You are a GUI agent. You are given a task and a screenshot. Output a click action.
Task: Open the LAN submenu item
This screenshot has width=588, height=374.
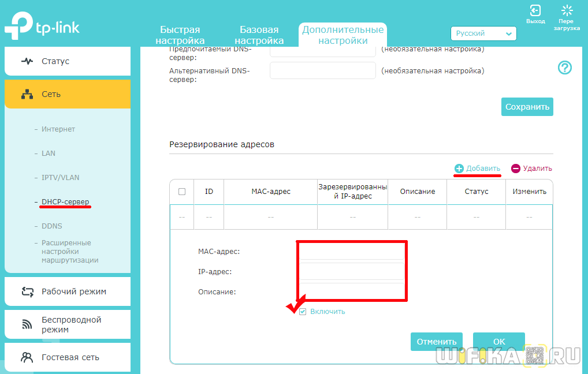(x=49, y=154)
